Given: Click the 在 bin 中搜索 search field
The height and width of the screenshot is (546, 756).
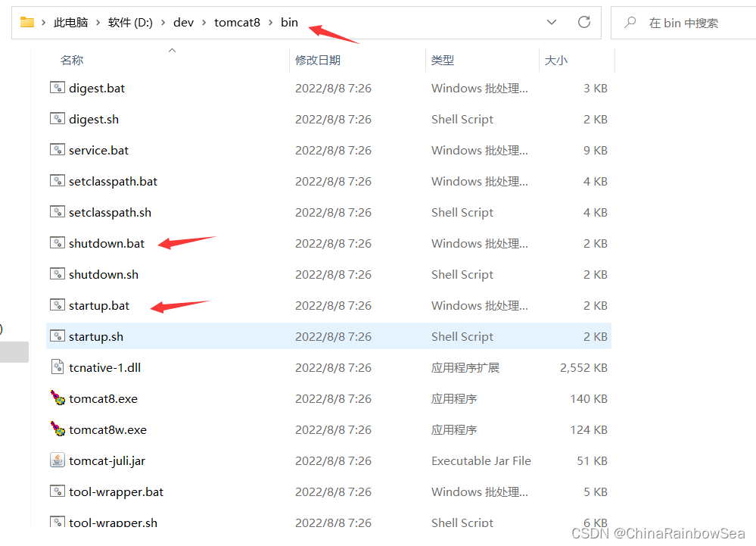Looking at the screenshot, I should 683,23.
